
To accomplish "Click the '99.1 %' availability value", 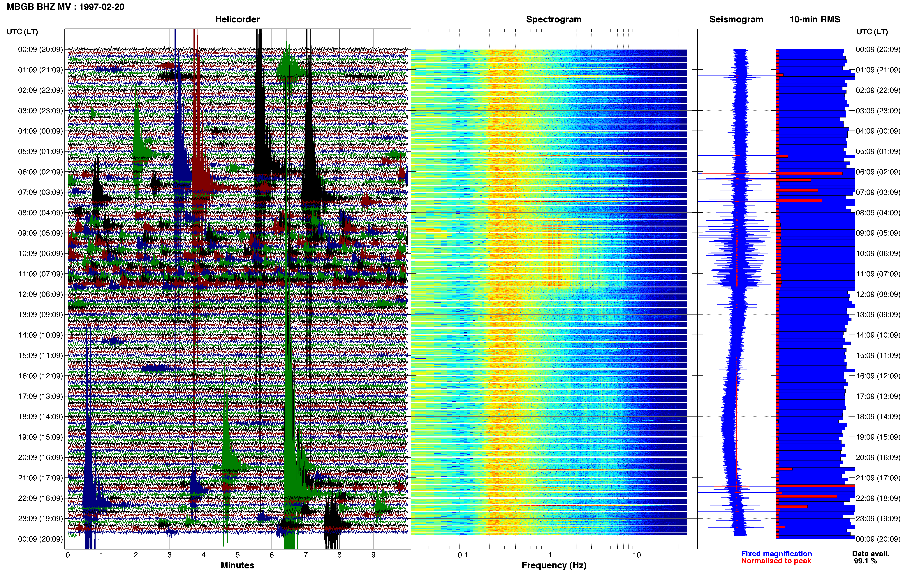I will [x=865, y=561].
